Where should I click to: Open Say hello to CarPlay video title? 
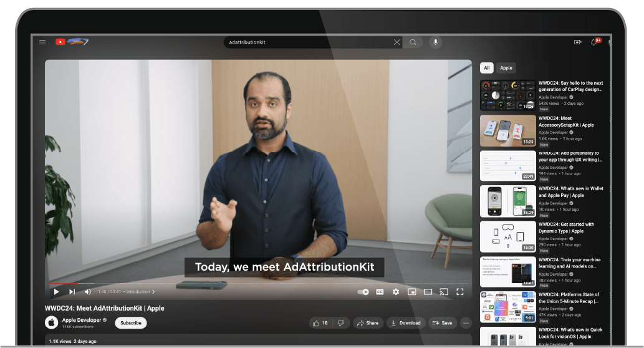click(x=571, y=86)
